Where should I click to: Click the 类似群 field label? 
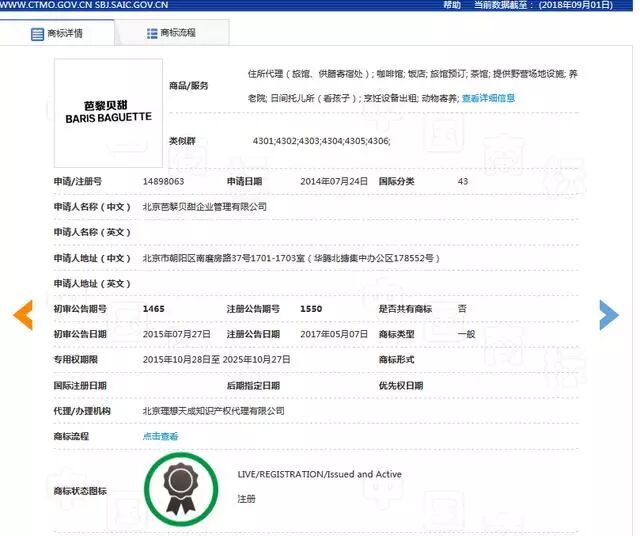[x=182, y=141]
